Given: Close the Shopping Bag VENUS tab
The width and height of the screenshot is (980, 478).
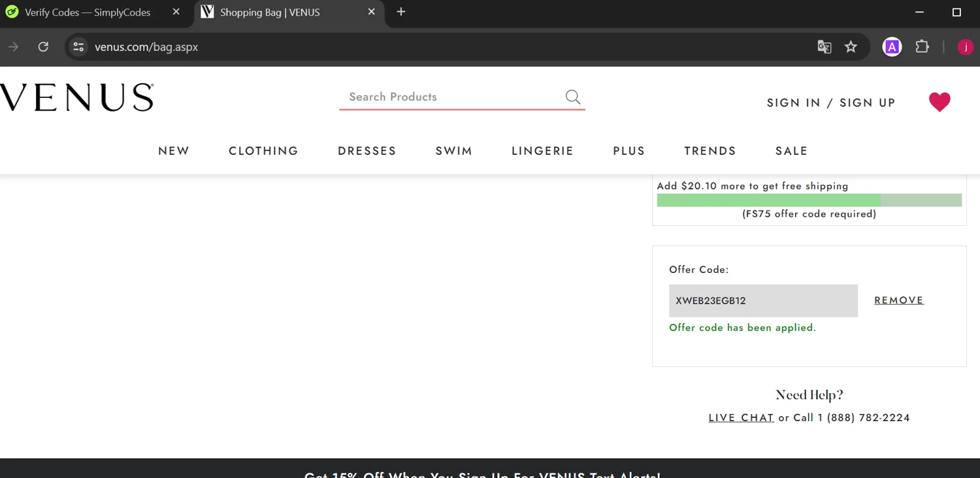Looking at the screenshot, I should click(371, 12).
